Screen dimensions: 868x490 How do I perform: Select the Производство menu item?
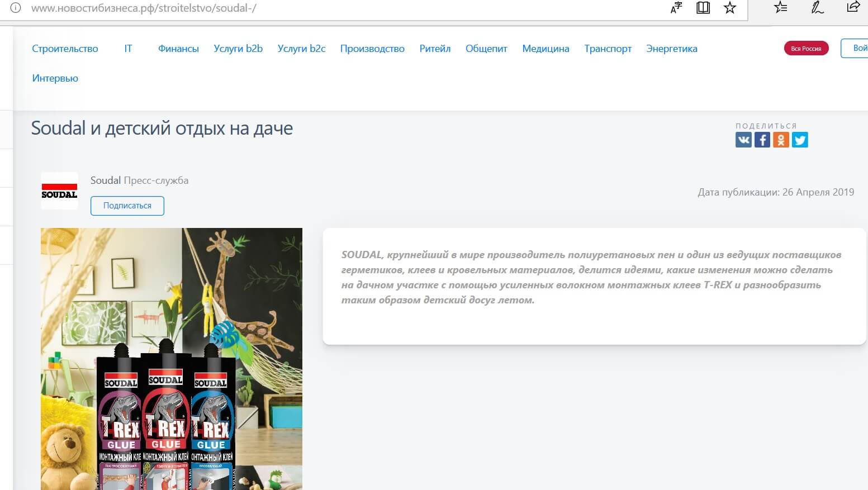click(372, 49)
